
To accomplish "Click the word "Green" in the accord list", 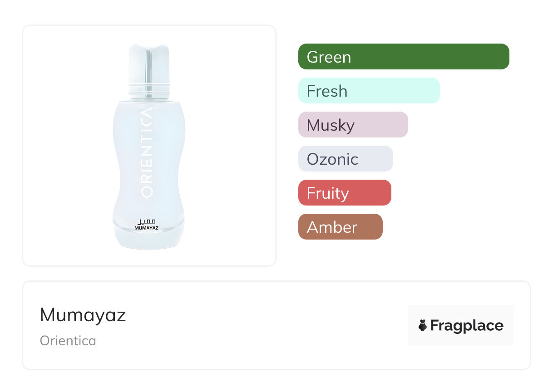I will pos(329,57).
